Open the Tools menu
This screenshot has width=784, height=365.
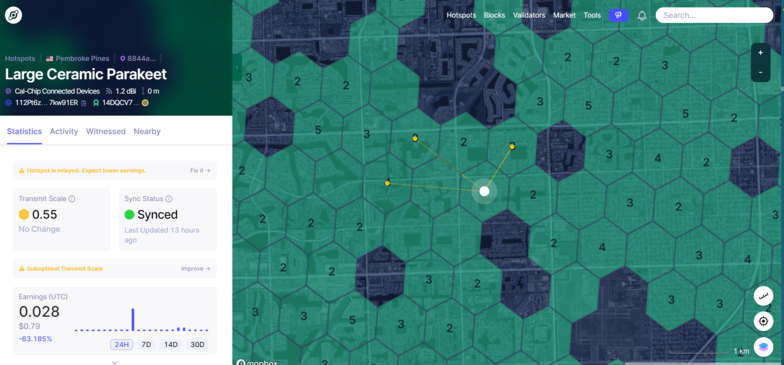click(x=592, y=16)
